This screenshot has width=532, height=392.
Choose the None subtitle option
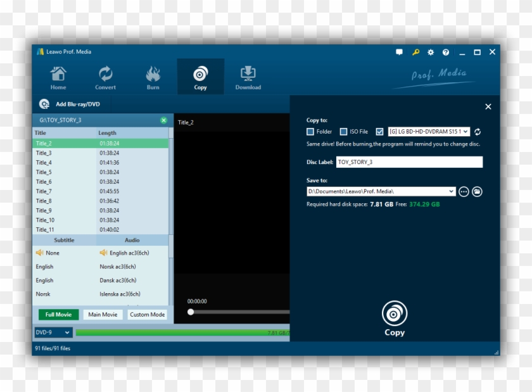click(53, 253)
